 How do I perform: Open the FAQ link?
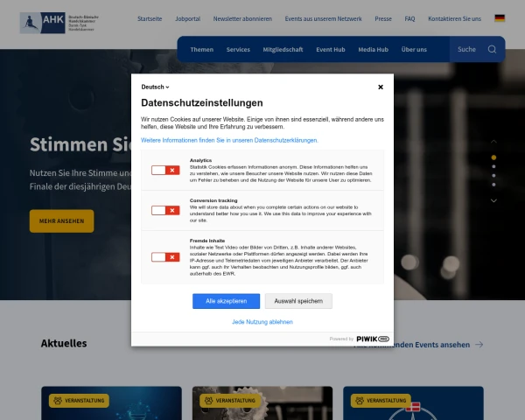[409, 18]
